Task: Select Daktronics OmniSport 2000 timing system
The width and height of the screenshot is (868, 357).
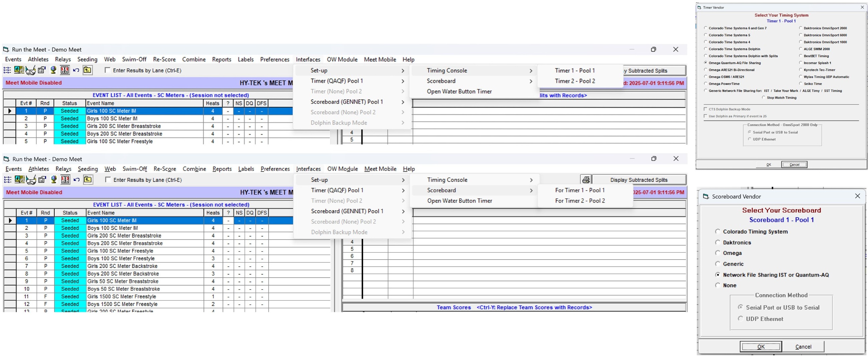Action: [x=801, y=28]
